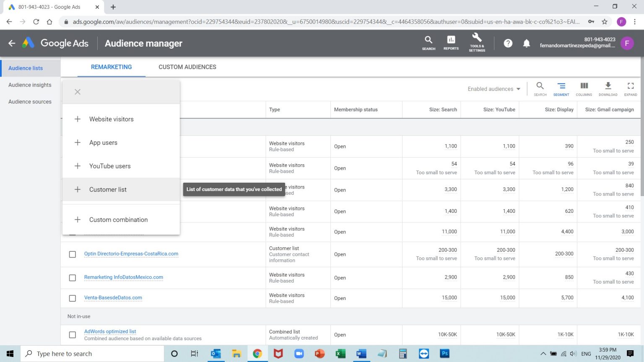Bookmark this page with the star icon
Screen dimensions: 644x362
[x=605, y=21]
